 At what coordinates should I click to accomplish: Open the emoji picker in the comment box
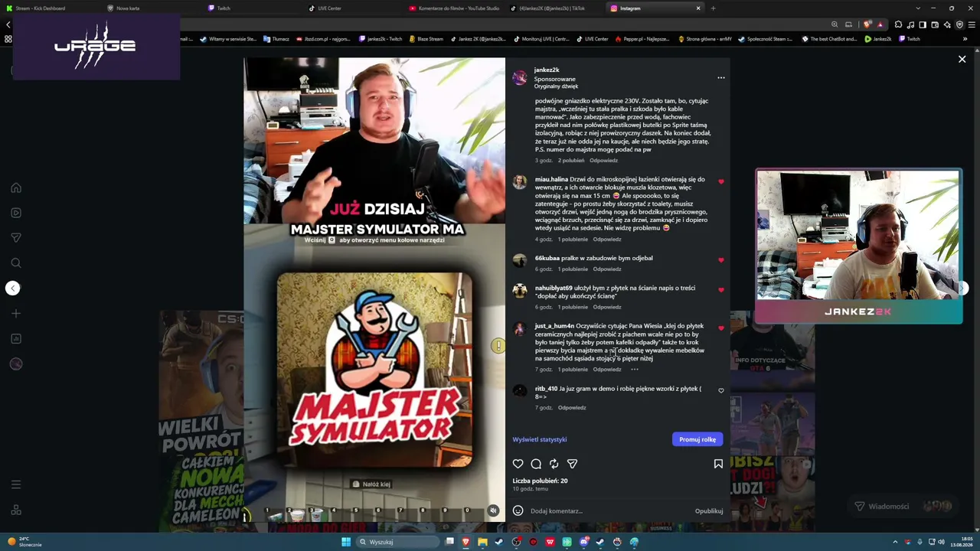tap(518, 510)
